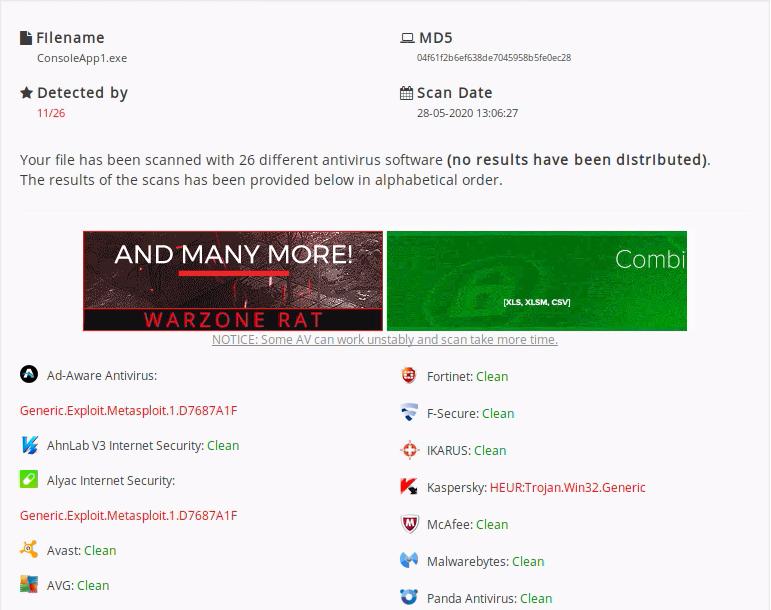Click the Panda Antivirus icon
Viewport: 771px width, 610px height.
point(409,597)
